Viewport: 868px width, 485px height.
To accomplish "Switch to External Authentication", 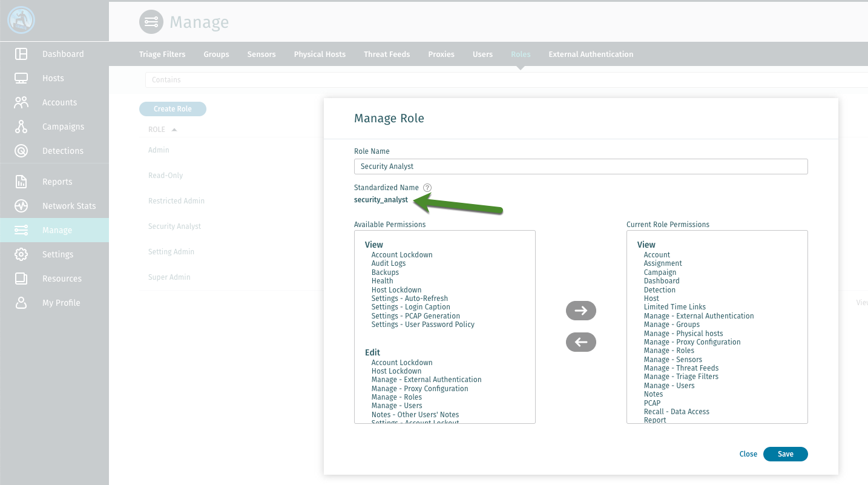I will click(x=590, y=54).
